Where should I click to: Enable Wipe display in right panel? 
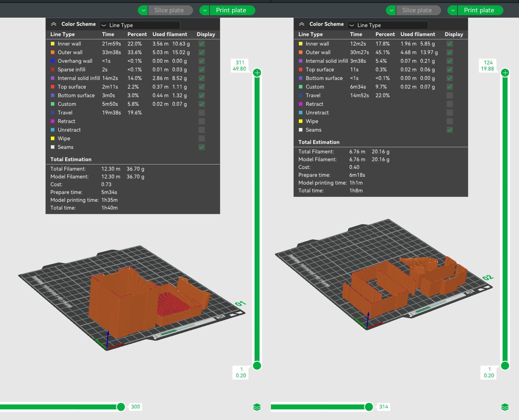(450, 121)
